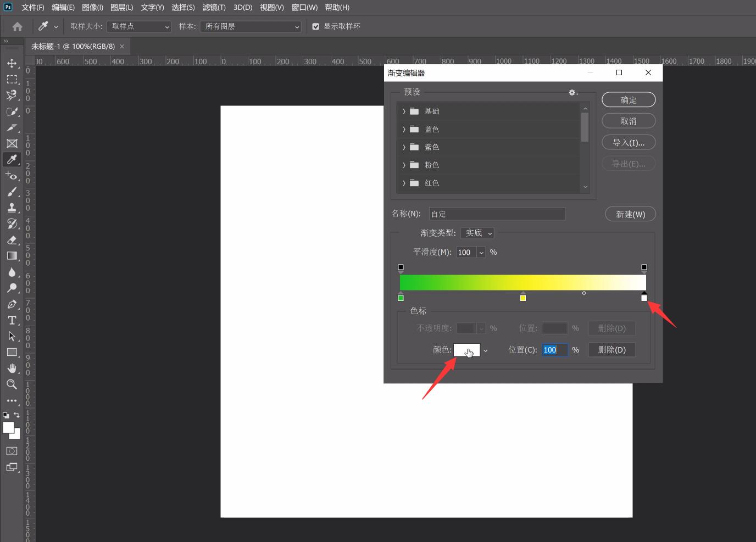Toggle 显示取样环 checkbox
Viewport: 756px width, 542px height.
coord(316,26)
